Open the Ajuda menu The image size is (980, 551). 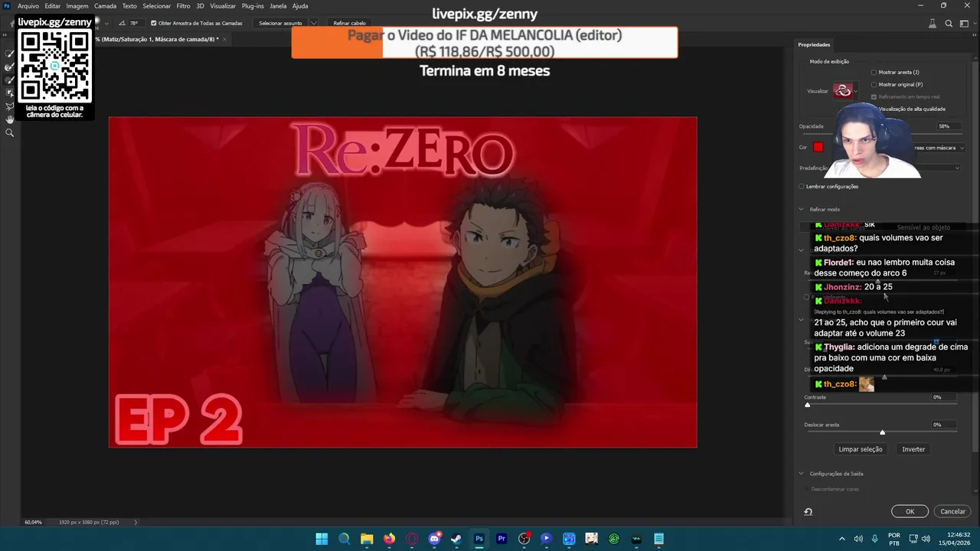(x=300, y=6)
